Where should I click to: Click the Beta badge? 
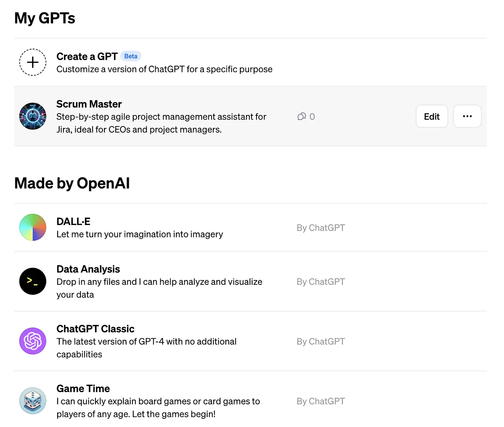coord(131,56)
